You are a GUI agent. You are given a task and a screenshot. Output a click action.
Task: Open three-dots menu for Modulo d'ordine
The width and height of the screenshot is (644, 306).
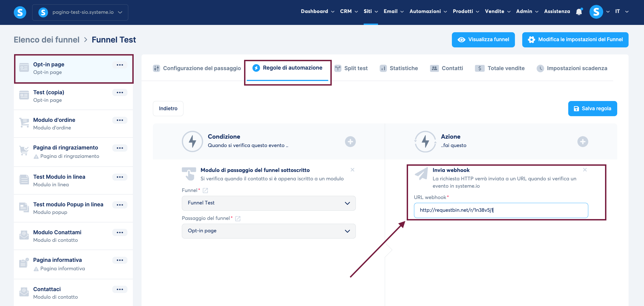[x=120, y=120]
